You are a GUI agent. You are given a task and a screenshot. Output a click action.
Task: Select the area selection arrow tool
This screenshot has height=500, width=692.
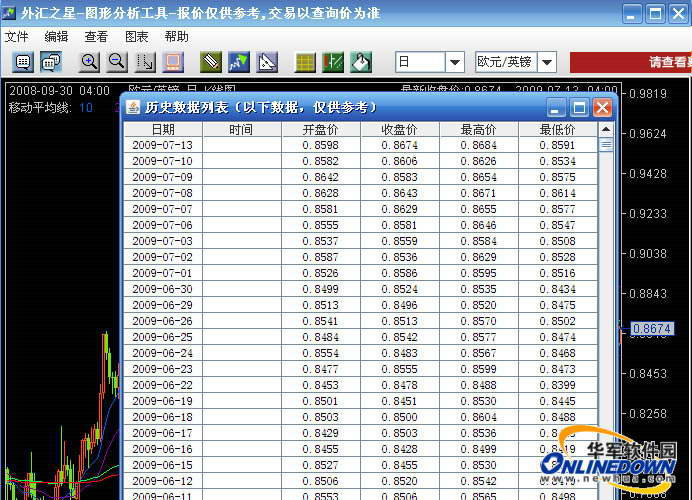coord(145,62)
